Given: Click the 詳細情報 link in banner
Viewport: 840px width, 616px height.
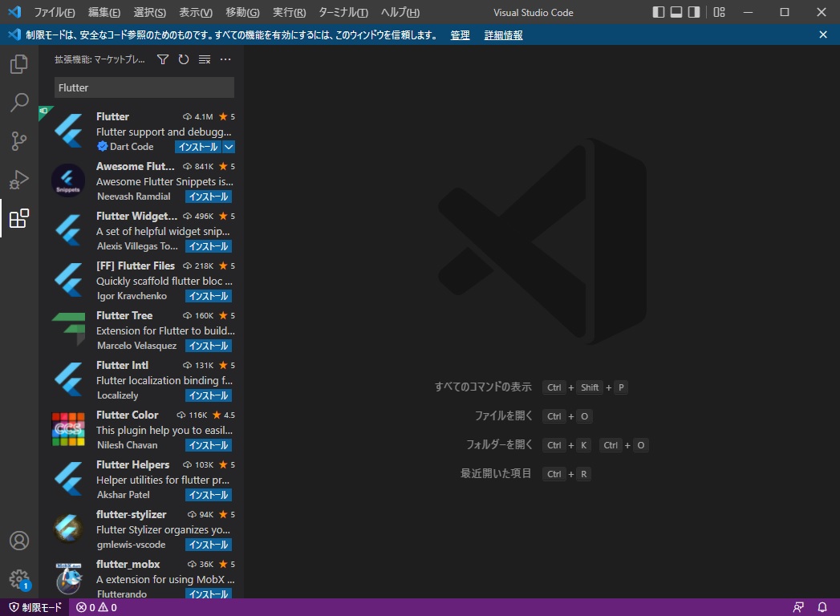Looking at the screenshot, I should pos(503,35).
